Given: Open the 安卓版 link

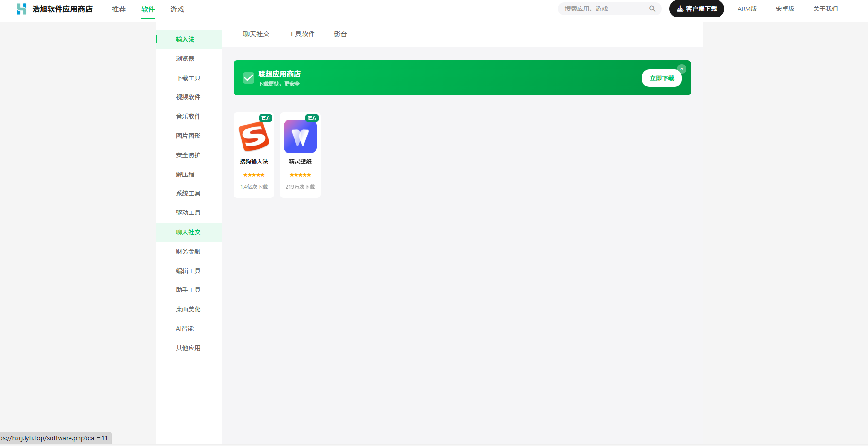Looking at the screenshot, I should point(785,9).
